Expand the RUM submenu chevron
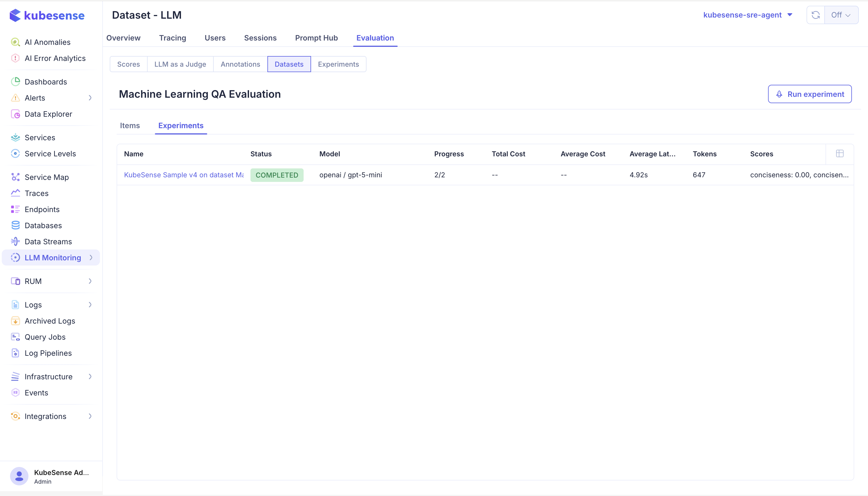The height and width of the screenshot is (496, 868). tap(90, 281)
